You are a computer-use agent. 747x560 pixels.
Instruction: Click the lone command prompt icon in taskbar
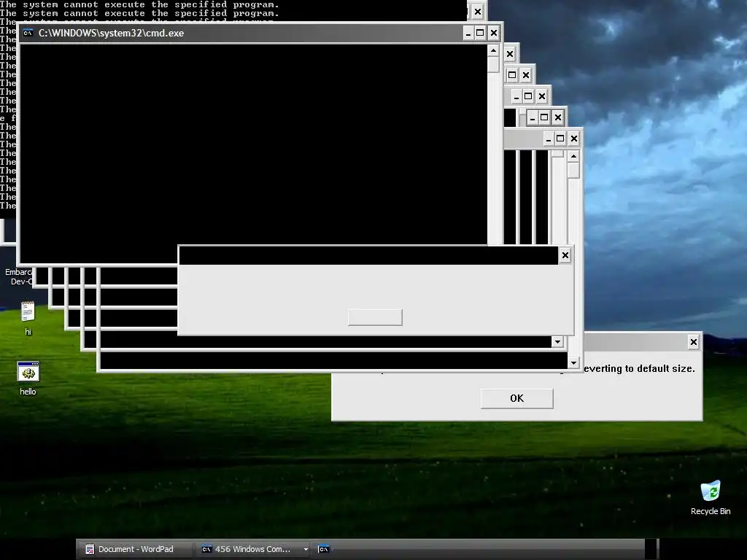[x=323, y=549]
